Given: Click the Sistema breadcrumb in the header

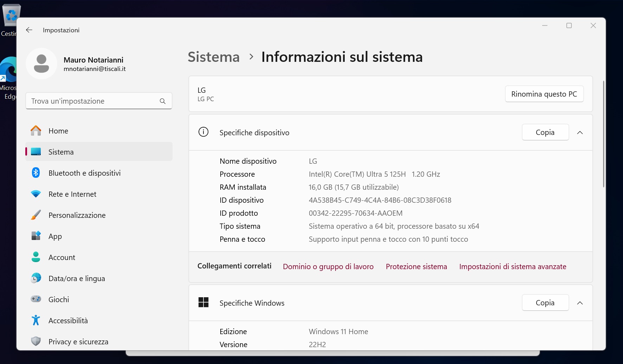Looking at the screenshot, I should 214,57.
